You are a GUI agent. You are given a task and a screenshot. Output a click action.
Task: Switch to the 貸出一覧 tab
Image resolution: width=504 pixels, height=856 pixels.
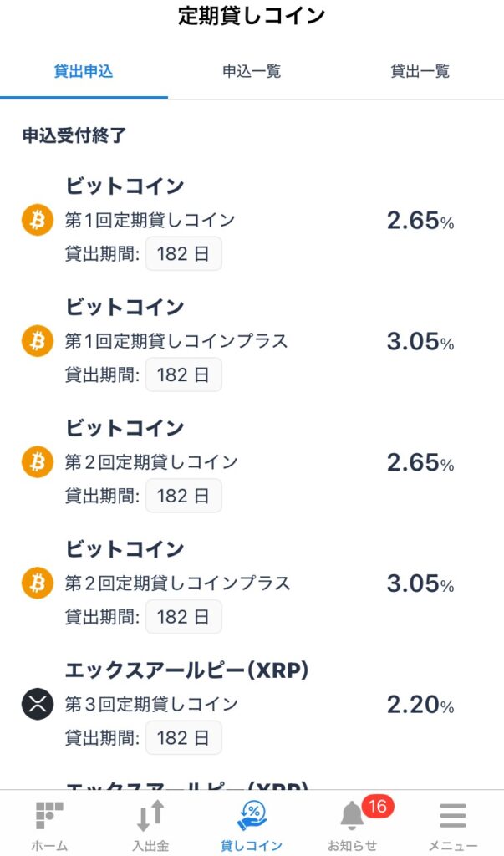pos(420,72)
